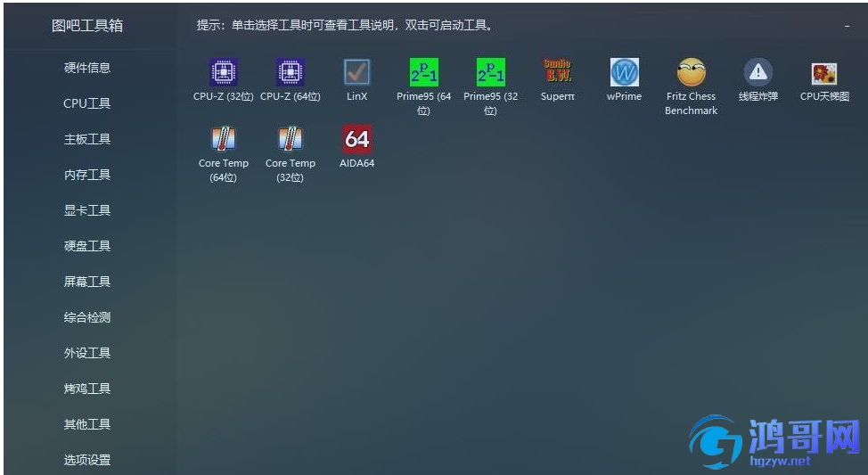Minimize the window with the dash button

[x=847, y=26]
